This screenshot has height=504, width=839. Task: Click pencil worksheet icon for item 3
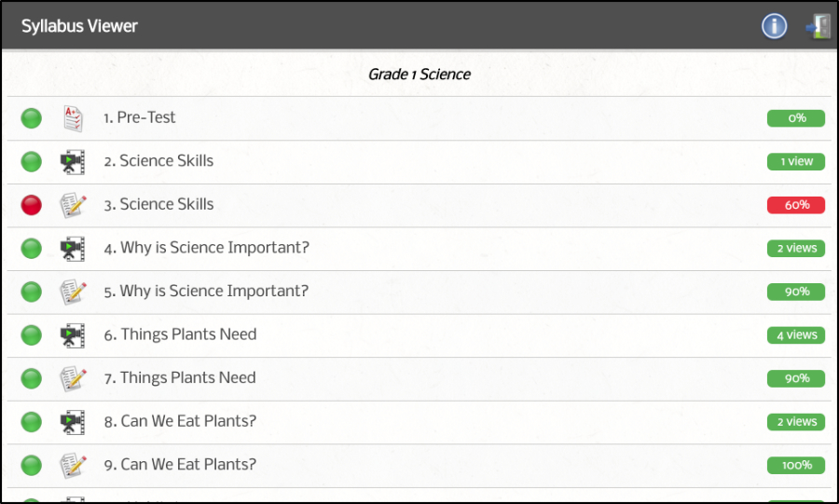[73, 205]
